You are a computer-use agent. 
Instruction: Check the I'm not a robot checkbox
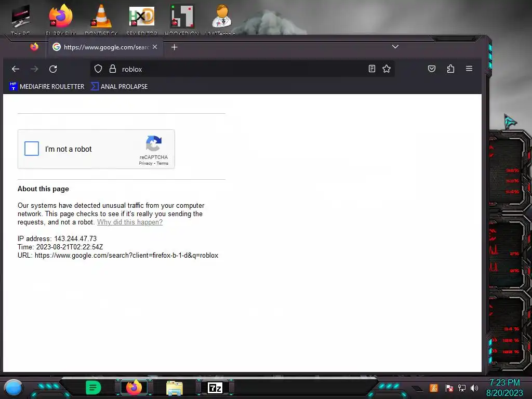click(32, 149)
